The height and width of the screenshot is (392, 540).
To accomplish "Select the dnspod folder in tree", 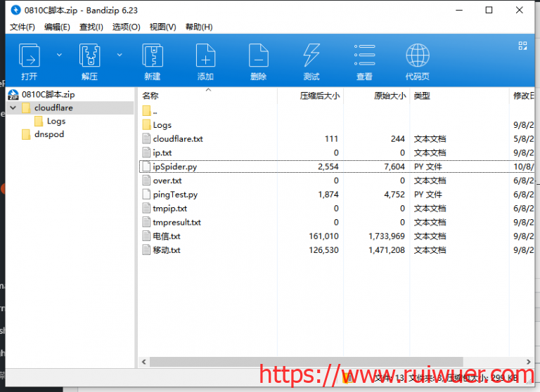I will pos(49,134).
